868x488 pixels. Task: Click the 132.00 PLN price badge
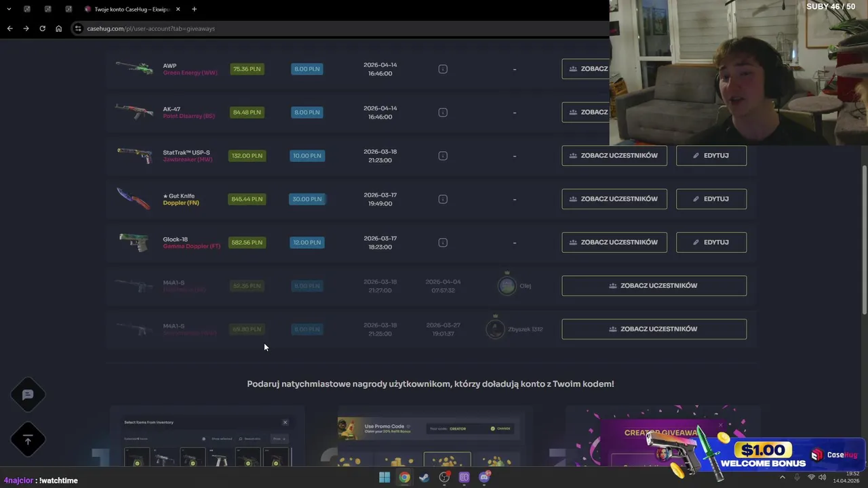coord(247,156)
